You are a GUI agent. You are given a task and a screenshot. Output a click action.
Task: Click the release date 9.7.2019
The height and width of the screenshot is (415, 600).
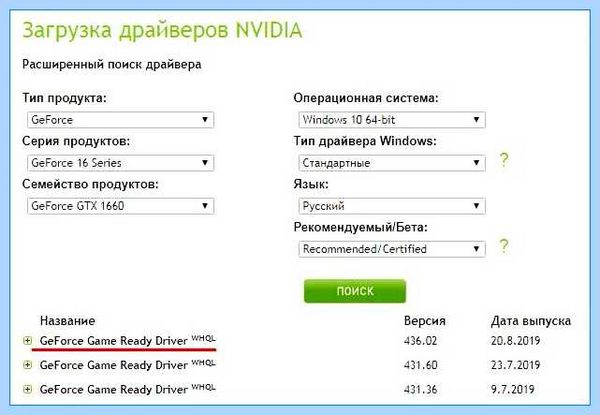click(512, 389)
